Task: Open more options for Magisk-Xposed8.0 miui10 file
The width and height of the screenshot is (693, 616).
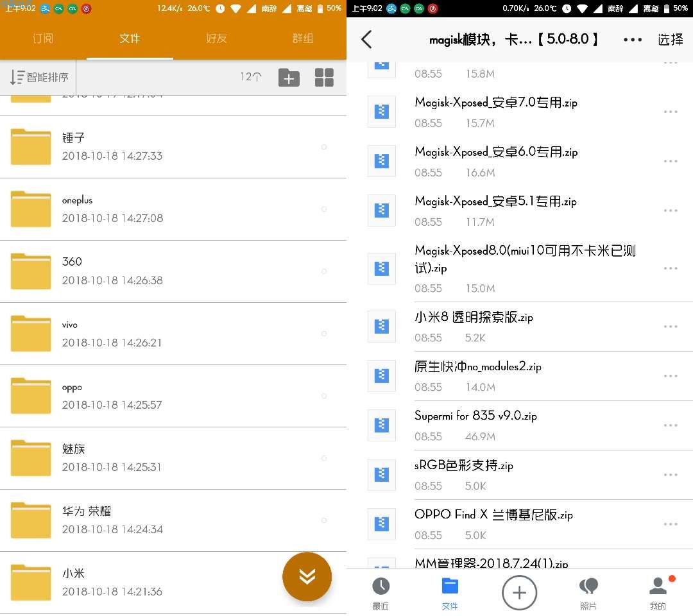Action: [x=671, y=269]
